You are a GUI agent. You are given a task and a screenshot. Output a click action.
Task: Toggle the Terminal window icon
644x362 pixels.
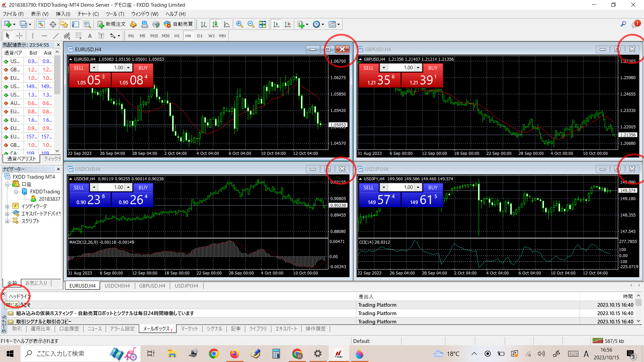coord(75,24)
